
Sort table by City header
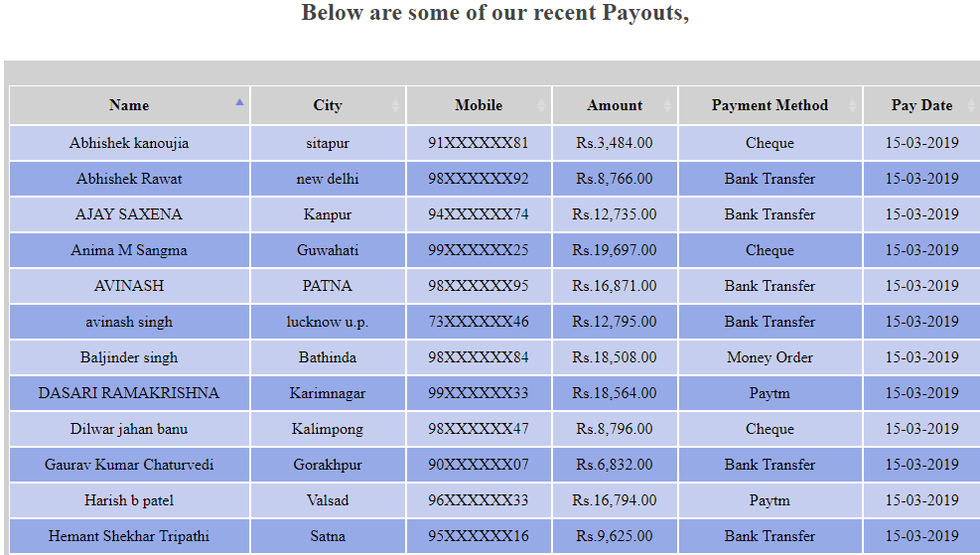(x=328, y=105)
